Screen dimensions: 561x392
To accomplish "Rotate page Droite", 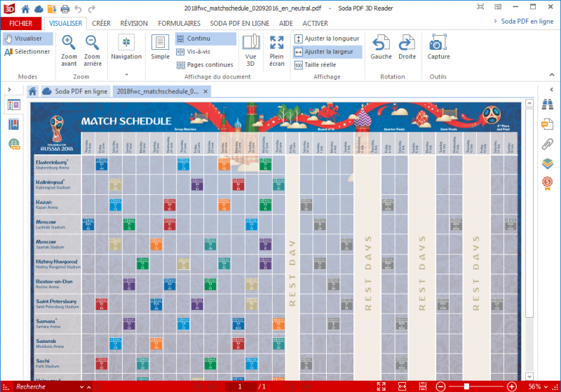I will click(407, 47).
